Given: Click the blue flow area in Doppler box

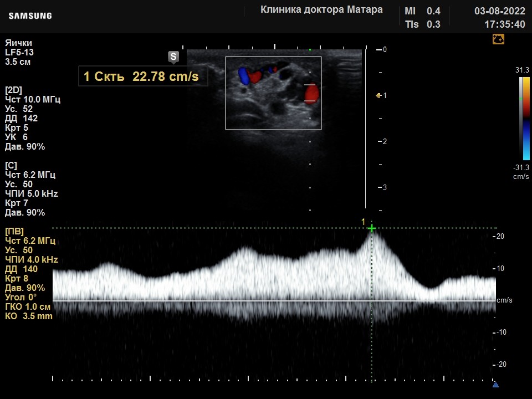Looking at the screenshot, I should click(244, 76).
